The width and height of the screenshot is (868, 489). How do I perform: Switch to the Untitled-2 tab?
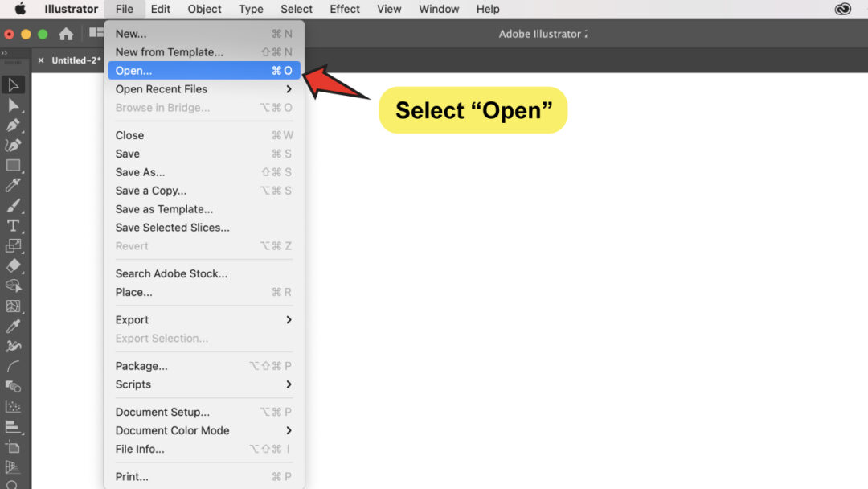click(76, 60)
